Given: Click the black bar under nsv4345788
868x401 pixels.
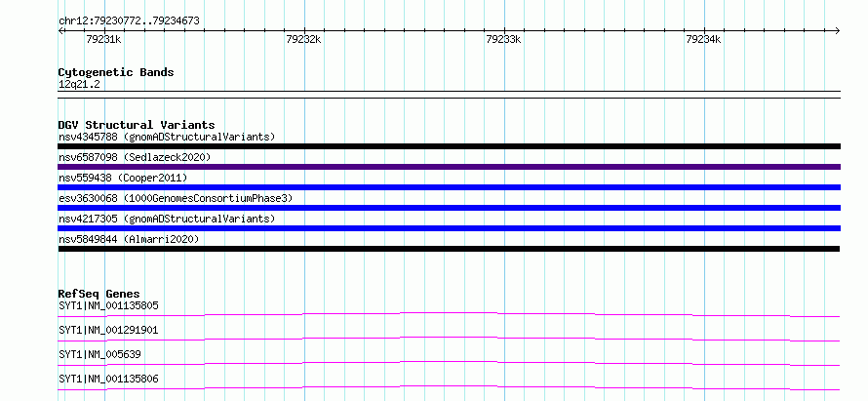Looking at the screenshot, I should coord(449,146).
